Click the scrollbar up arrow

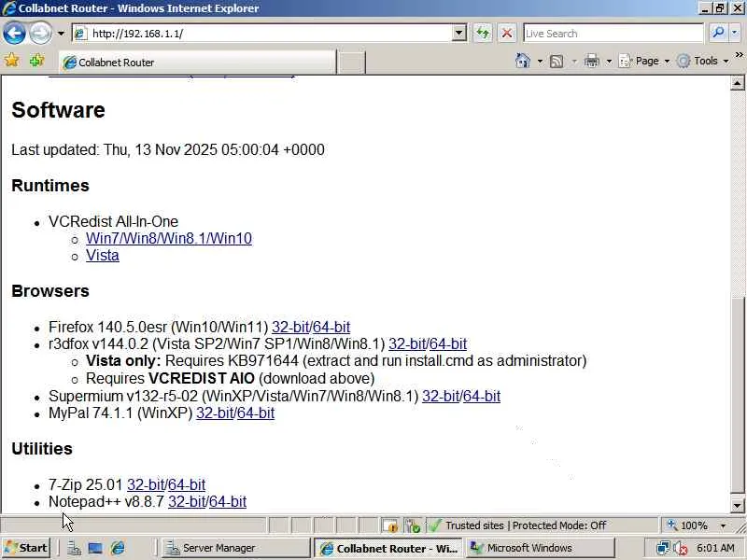[x=737, y=83]
